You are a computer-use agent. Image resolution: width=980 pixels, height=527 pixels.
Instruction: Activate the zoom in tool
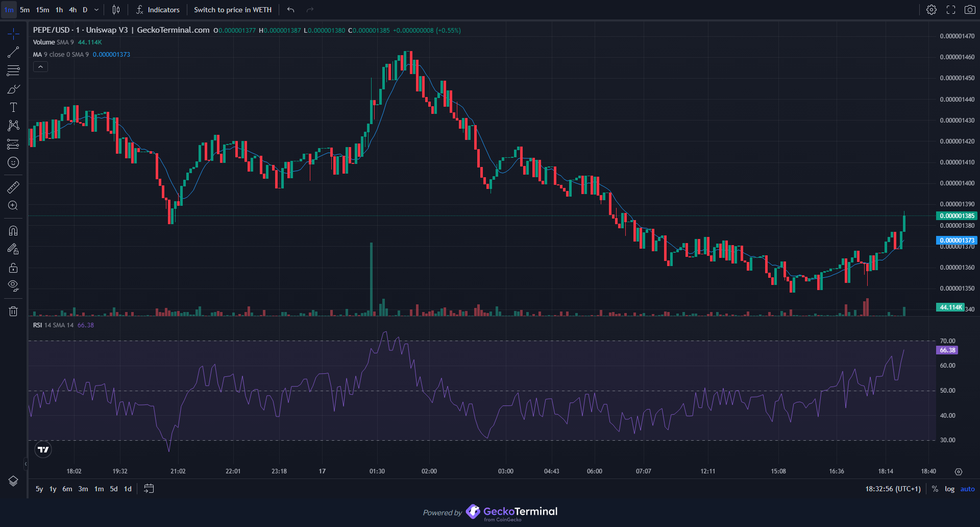[x=13, y=206]
